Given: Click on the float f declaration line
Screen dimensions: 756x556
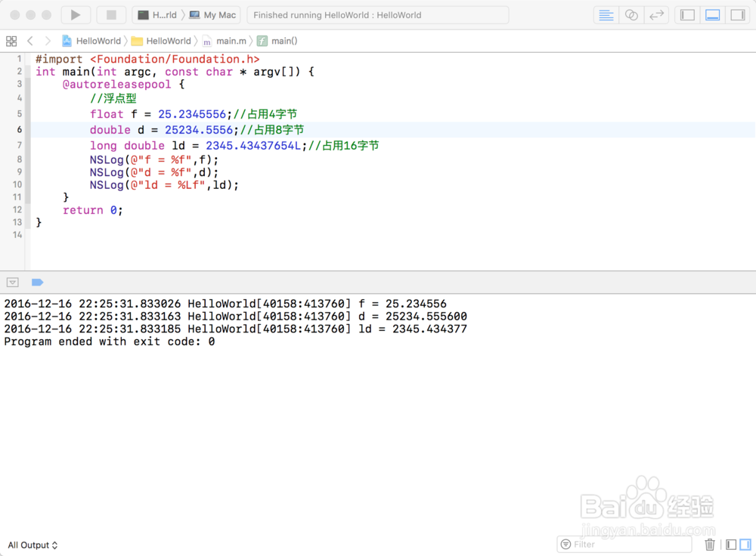Looking at the screenshot, I should 194,114.
